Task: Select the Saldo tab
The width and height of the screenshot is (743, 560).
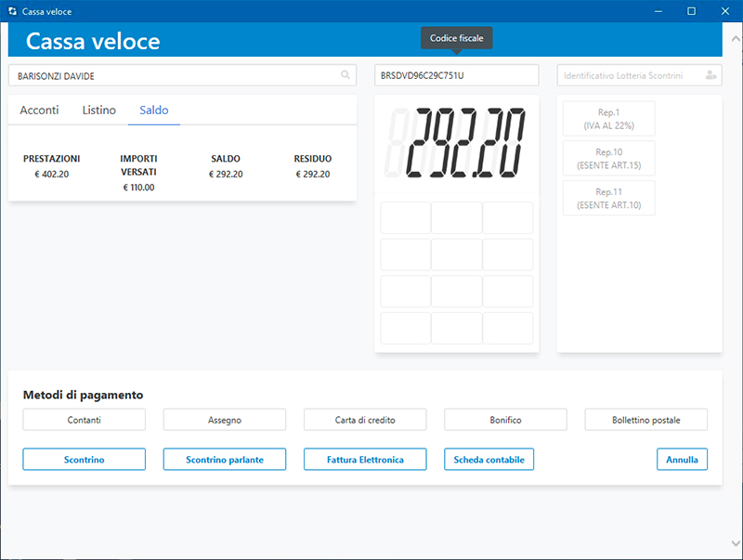Action: coord(154,111)
